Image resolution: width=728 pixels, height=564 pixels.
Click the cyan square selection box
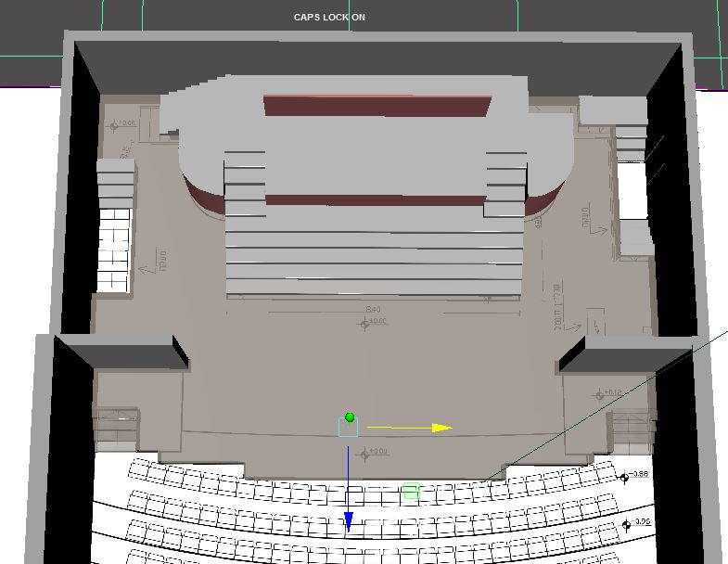pos(348,427)
